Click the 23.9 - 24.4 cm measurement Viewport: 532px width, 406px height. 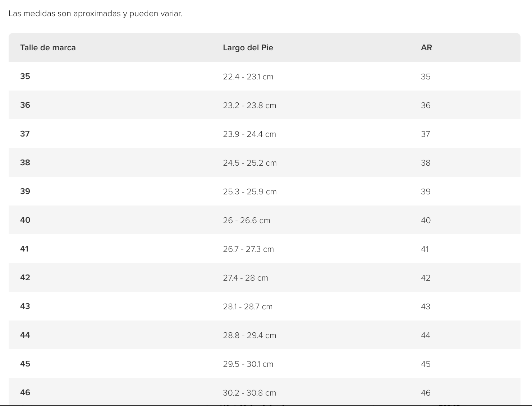coord(249,134)
